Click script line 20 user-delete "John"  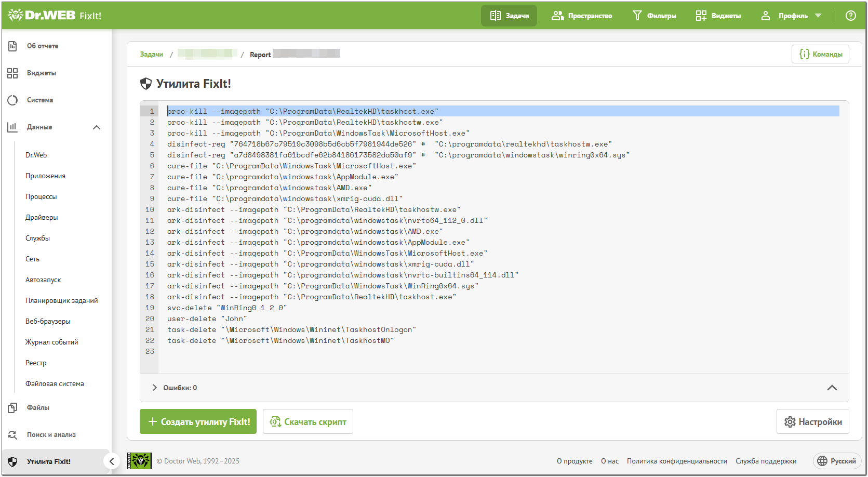(207, 319)
